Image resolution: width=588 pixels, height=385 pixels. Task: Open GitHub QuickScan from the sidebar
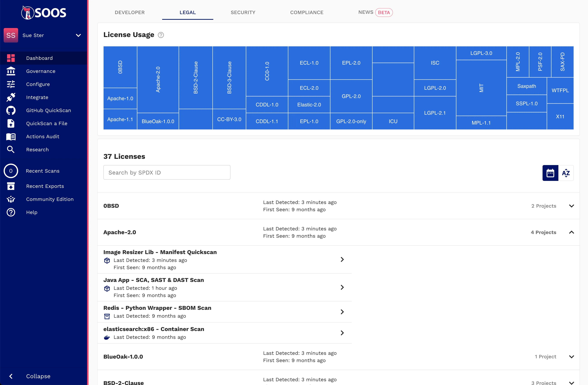pos(48,110)
